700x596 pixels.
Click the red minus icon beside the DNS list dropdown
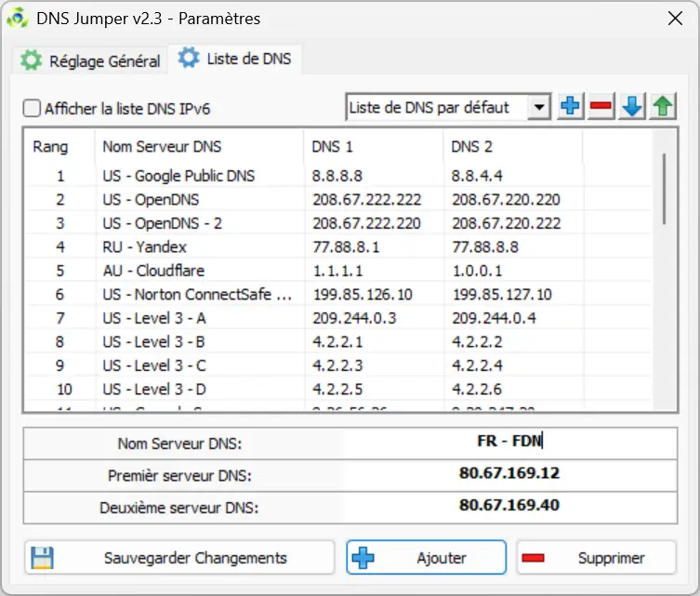(601, 106)
